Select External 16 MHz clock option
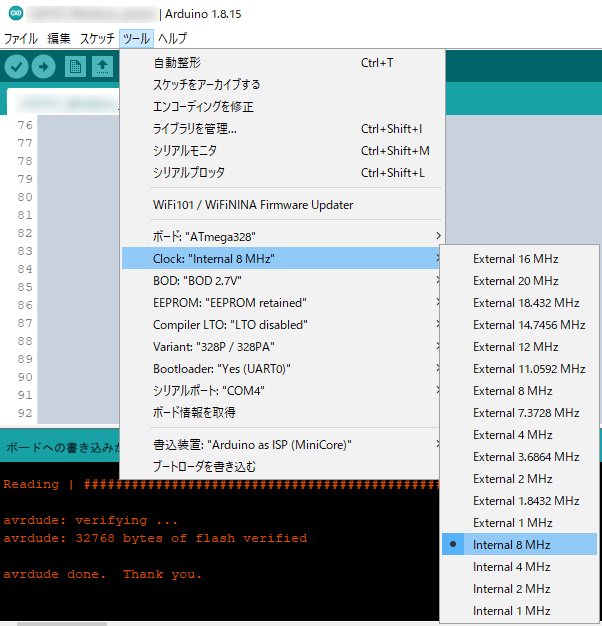This screenshot has width=602, height=626. pyautogui.click(x=519, y=259)
